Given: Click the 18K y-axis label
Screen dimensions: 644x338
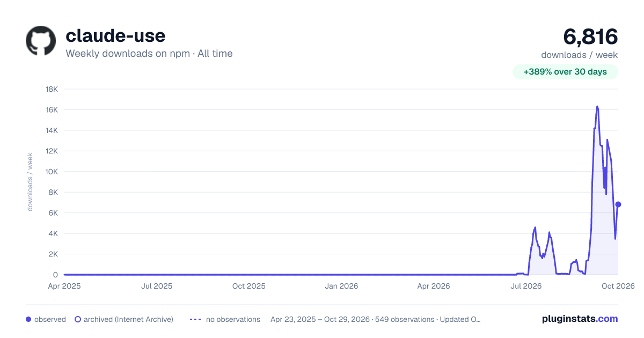Looking at the screenshot, I should 52,89.
